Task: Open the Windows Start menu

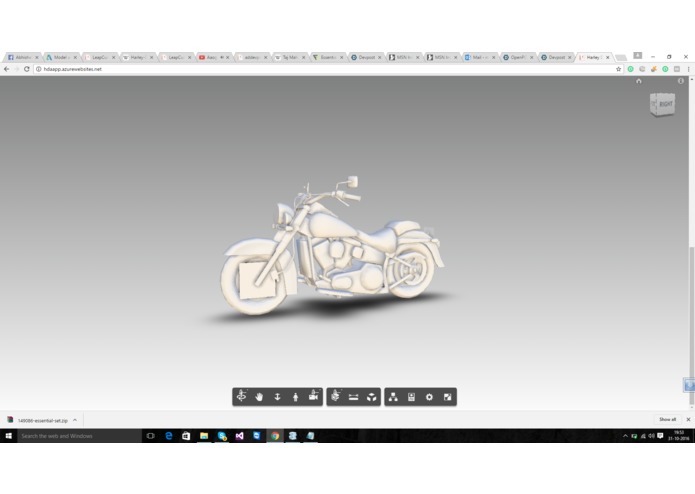Action: (x=8, y=436)
